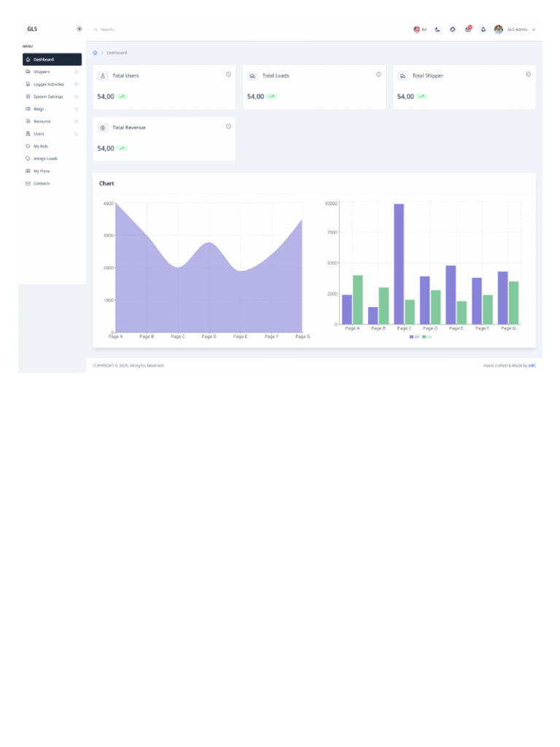Click the "Chart" section heading
The image size is (560, 747).
pyautogui.click(x=106, y=183)
